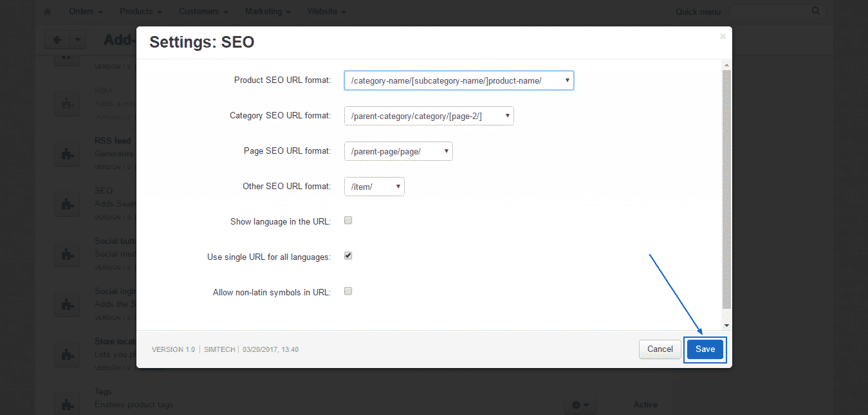Click the Cancel button
Image resolution: width=868 pixels, height=415 pixels.
pos(660,349)
